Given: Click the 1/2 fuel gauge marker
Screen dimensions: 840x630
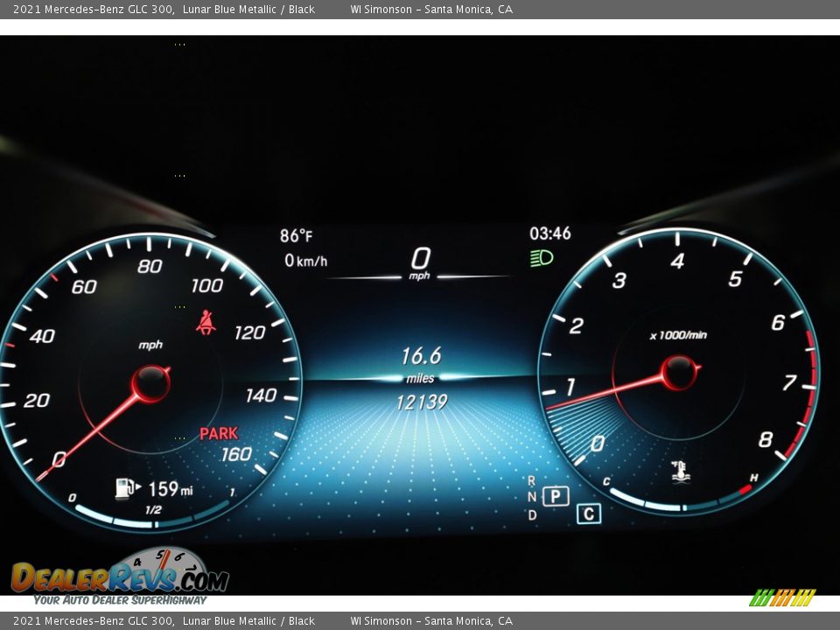Looking at the screenshot, I should coord(152,509).
